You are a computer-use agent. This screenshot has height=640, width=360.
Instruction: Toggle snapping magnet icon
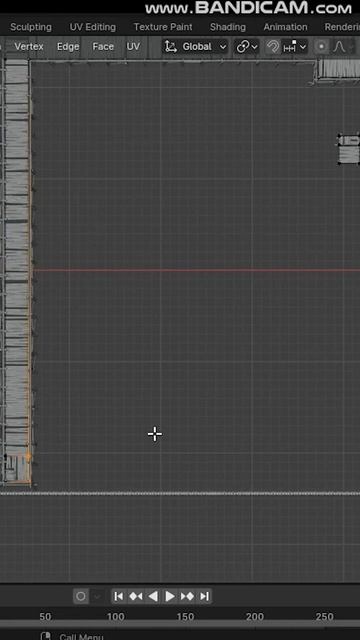coord(273,47)
